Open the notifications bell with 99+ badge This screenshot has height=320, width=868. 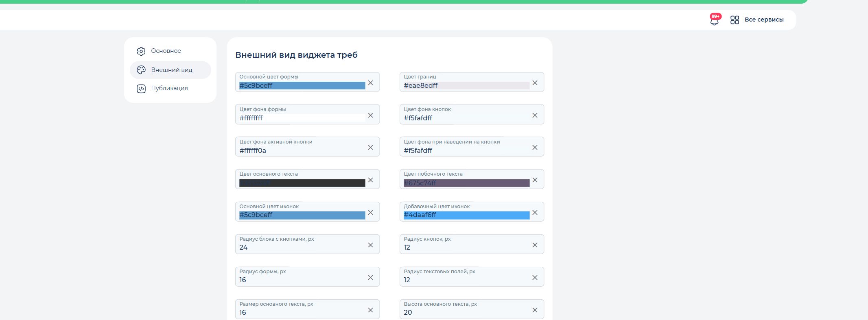[x=715, y=20]
